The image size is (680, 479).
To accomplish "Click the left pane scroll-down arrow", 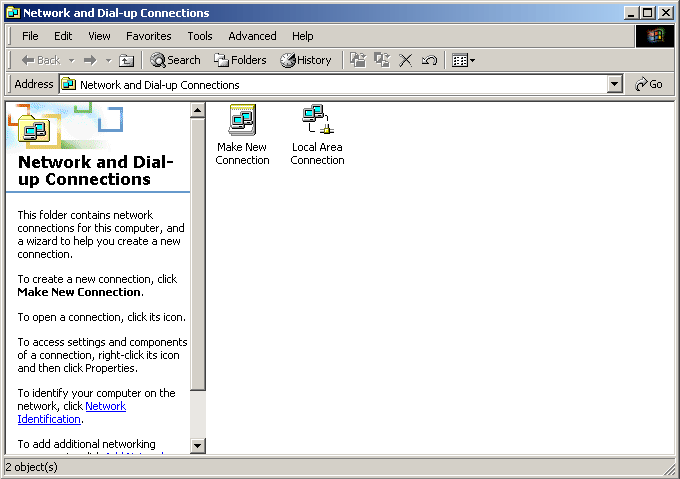I will click(197, 445).
